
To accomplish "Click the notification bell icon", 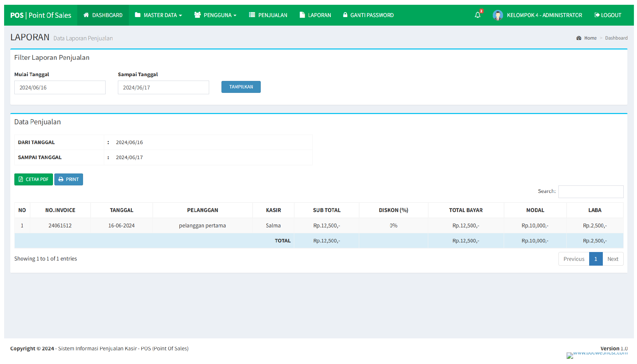I will pyautogui.click(x=477, y=15).
